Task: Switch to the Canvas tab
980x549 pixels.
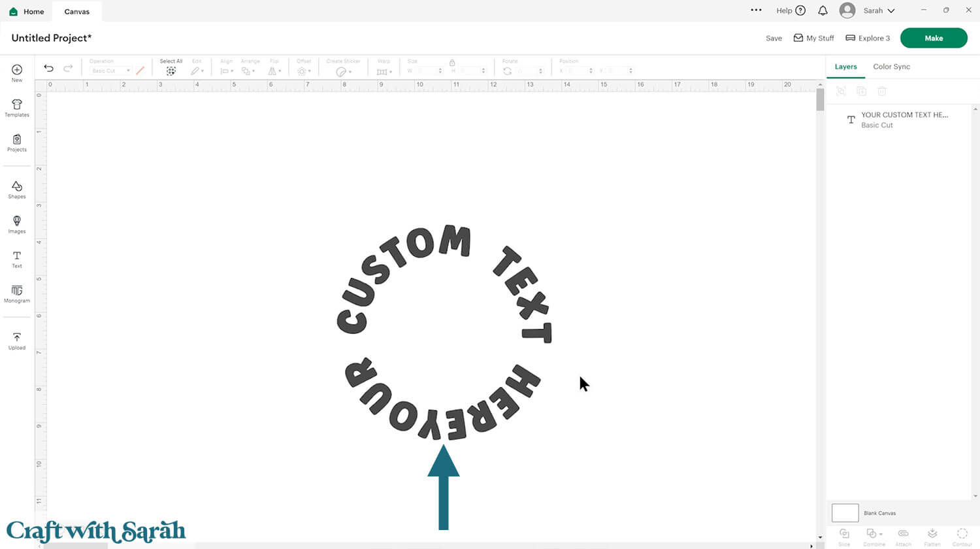Action: [x=77, y=11]
